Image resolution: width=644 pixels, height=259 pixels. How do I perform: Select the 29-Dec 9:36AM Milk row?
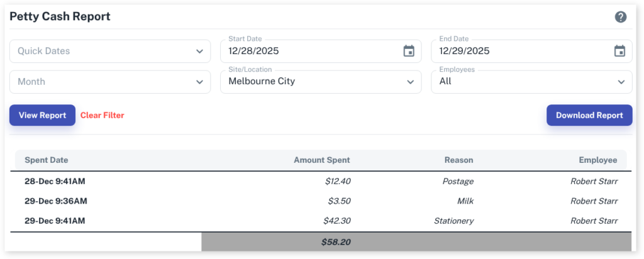[321, 201]
